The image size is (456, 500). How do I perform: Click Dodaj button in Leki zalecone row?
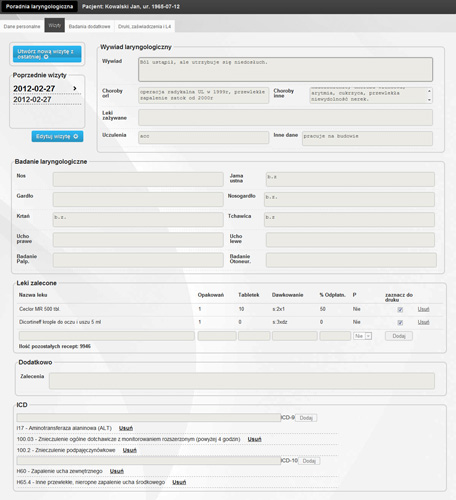click(x=399, y=336)
